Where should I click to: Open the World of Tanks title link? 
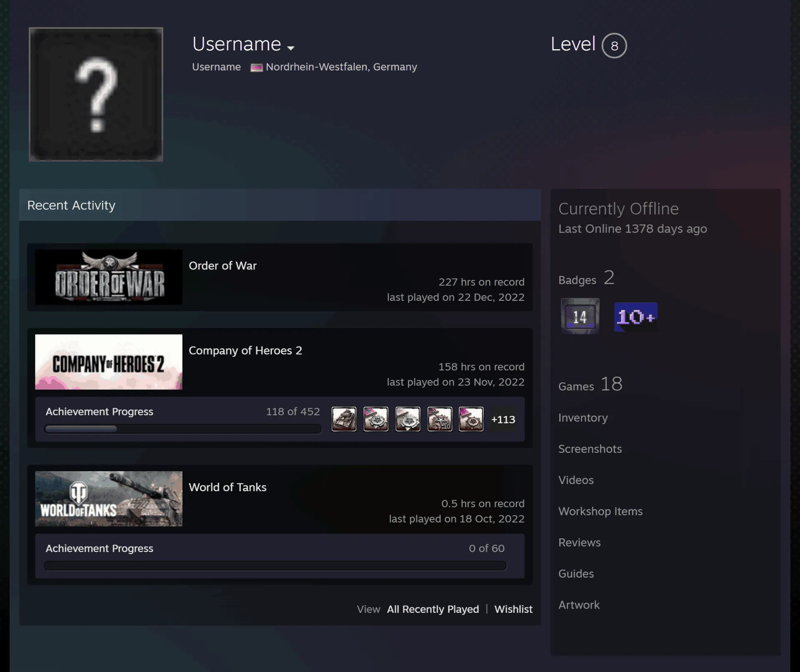(227, 487)
